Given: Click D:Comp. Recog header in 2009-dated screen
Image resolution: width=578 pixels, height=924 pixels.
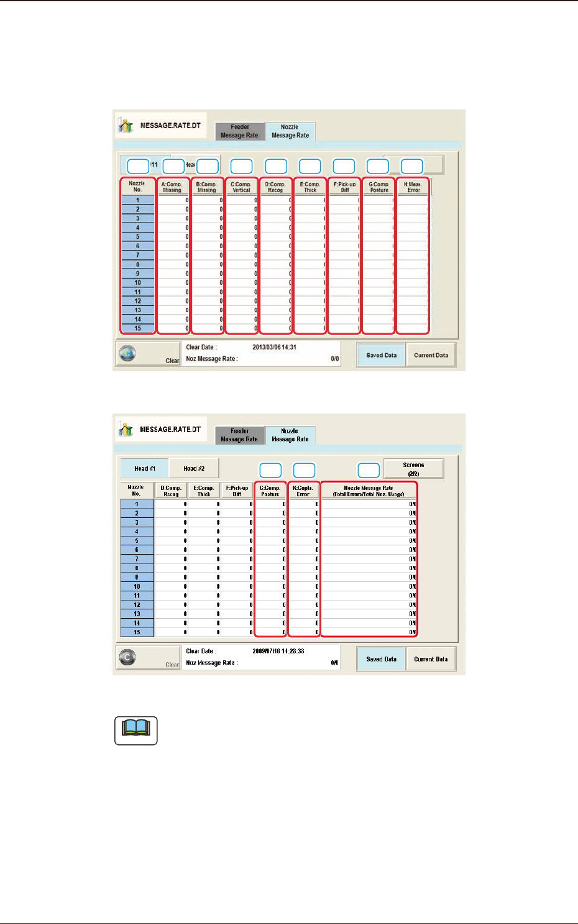Looking at the screenshot, I should [171, 491].
